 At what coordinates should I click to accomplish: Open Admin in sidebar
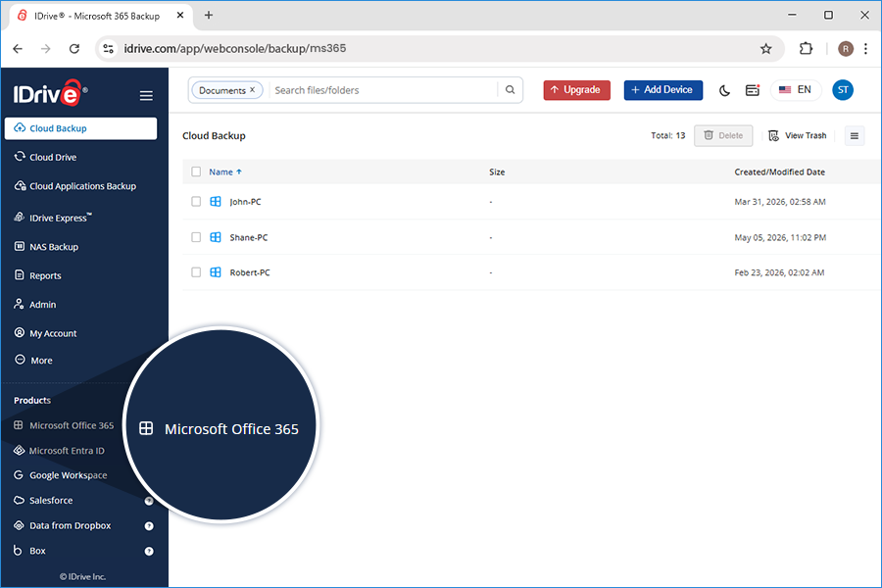click(35, 305)
